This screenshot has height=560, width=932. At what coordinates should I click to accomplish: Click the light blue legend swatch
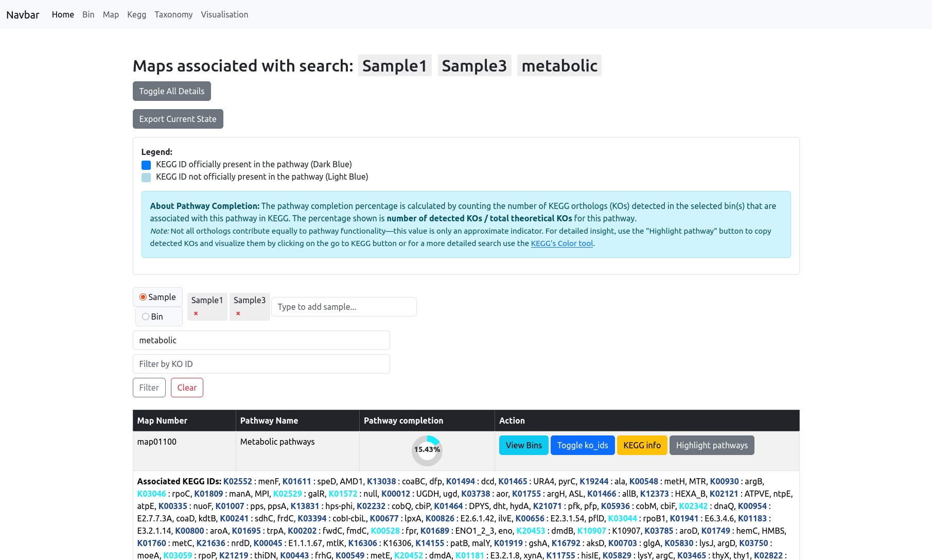pyautogui.click(x=146, y=178)
